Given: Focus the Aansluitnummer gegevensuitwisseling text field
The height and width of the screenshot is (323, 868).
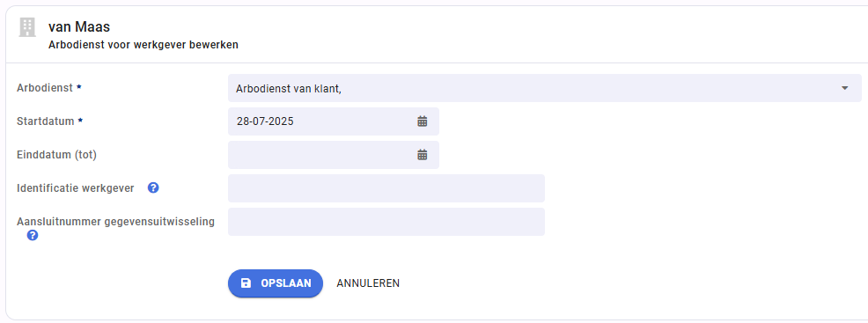Looking at the screenshot, I should (x=386, y=222).
